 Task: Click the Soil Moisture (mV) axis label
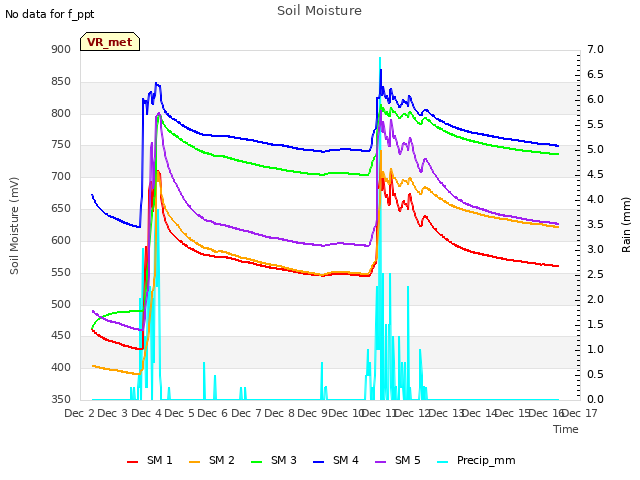tap(14, 226)
